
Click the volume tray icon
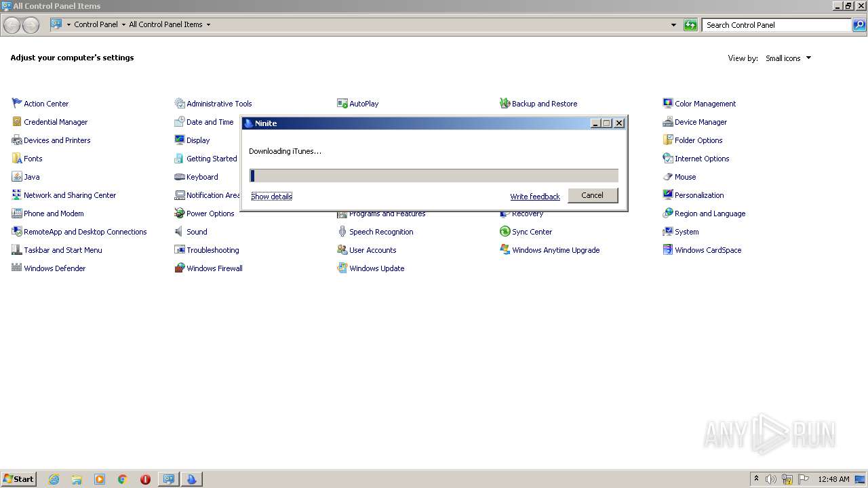point(770,479)
